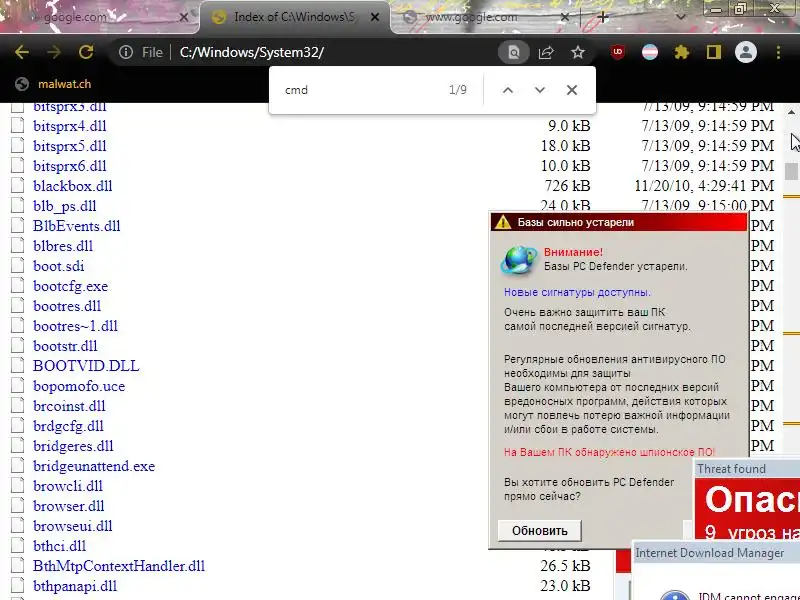Click the forward navigation arrow
Image resolution: width=800 pixels, height=600 pixels.
54,52
